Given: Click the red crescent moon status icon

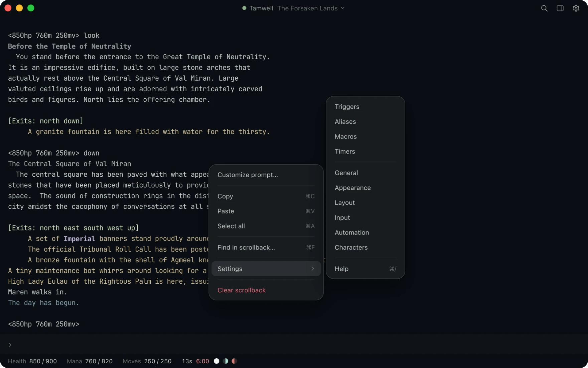Looking at the screenshot, I should coord(235,361).
